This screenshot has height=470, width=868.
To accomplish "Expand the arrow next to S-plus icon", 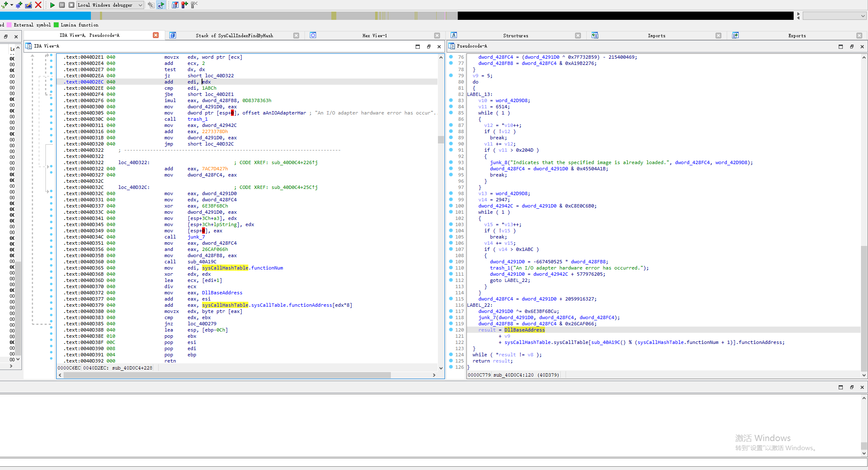I will (12, 5).
